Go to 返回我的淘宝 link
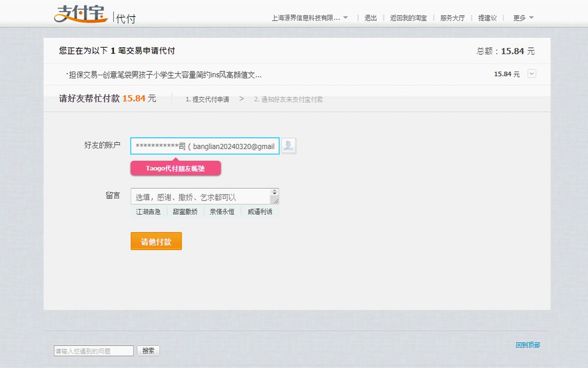The image size is (588, 368). coord(408,18)
